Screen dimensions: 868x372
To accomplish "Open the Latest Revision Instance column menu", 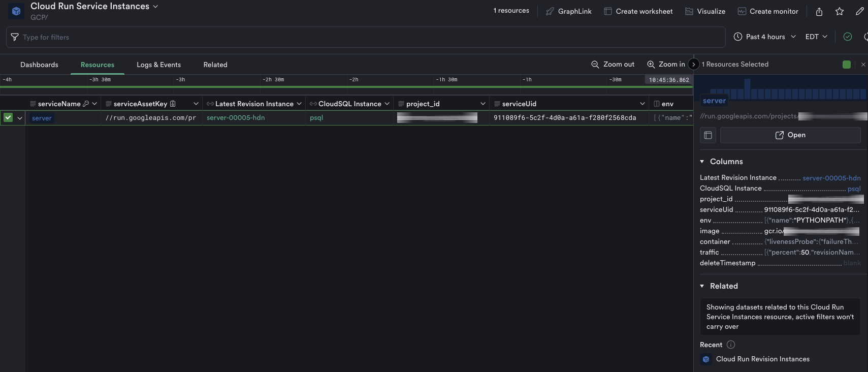I will tap(299, 104).
